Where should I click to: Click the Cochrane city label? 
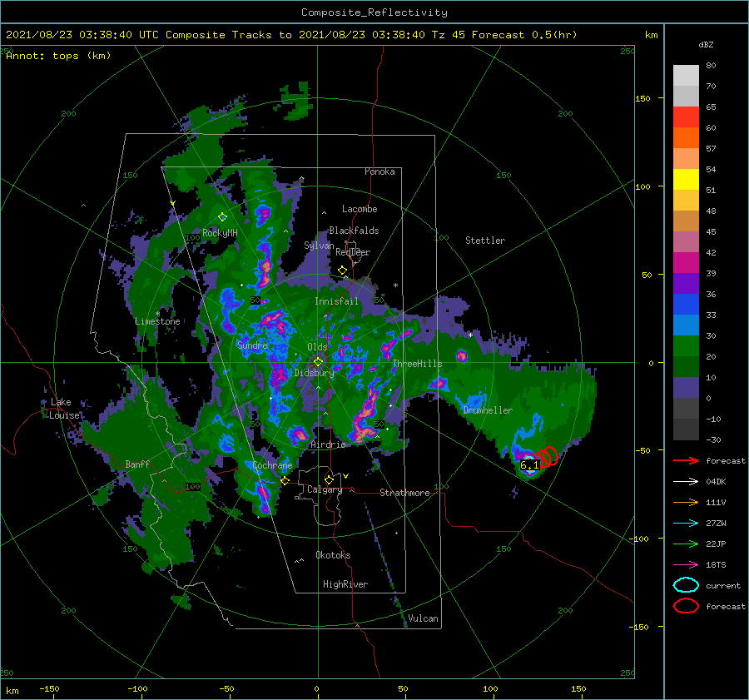click(272, 465)
